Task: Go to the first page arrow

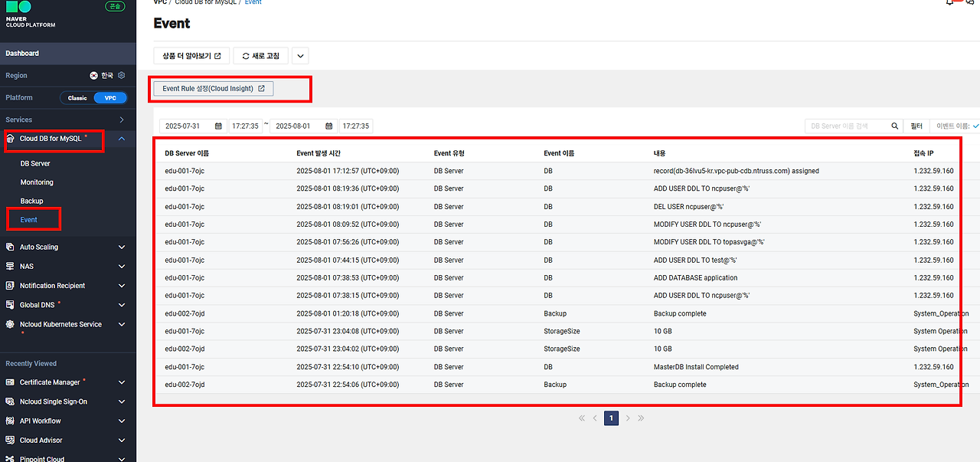Action: pyautogui.click(x=582, y=418)
